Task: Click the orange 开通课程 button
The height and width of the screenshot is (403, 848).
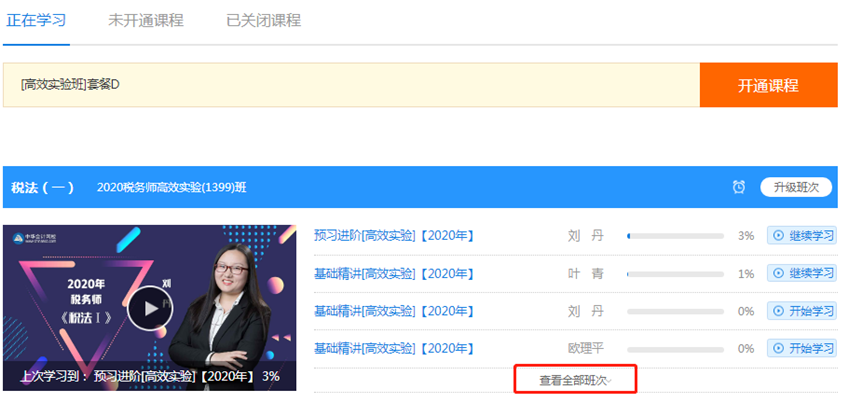Action: tap(768, 85)
